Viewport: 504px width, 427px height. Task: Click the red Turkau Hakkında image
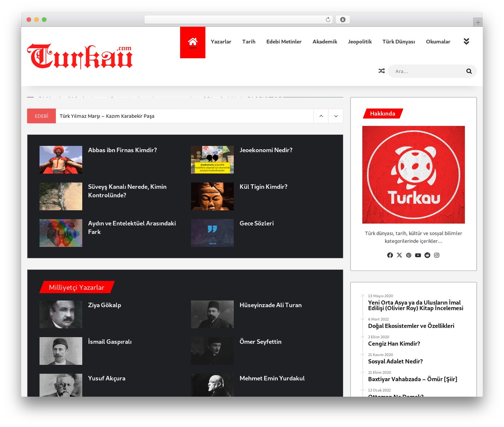[x=413, y=175]
